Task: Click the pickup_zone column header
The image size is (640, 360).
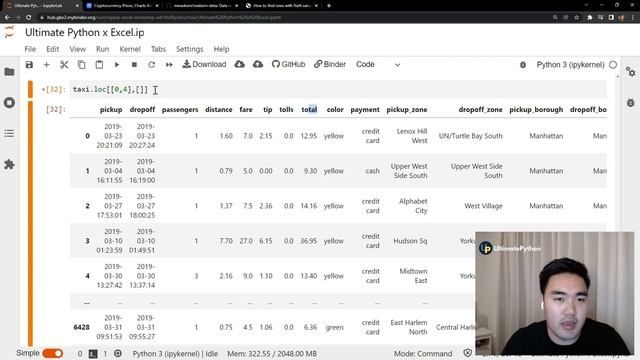Action: 407,109
